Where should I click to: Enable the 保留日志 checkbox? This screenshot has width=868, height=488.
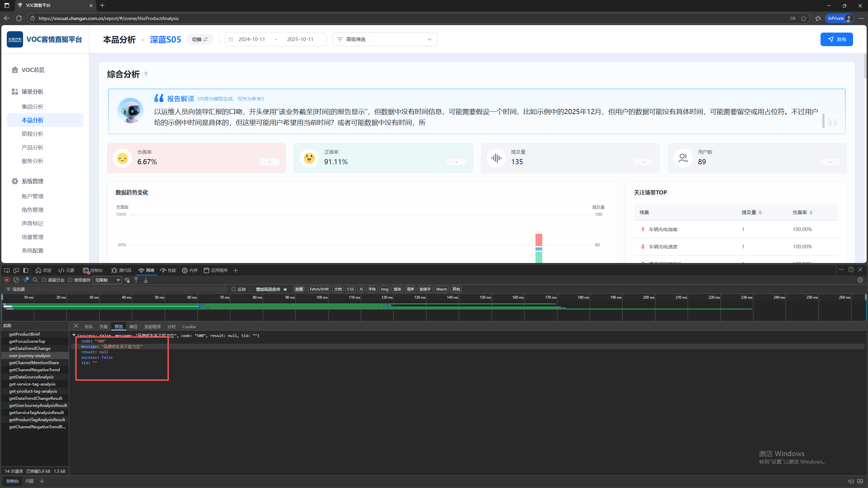(44, 280)
